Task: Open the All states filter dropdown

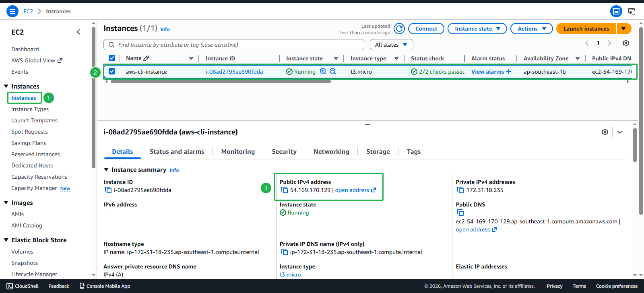Action: coord(391,45)
